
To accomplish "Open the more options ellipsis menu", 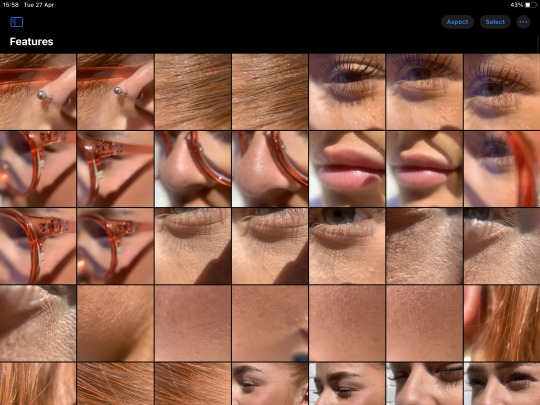I will [x=523, y=22].
